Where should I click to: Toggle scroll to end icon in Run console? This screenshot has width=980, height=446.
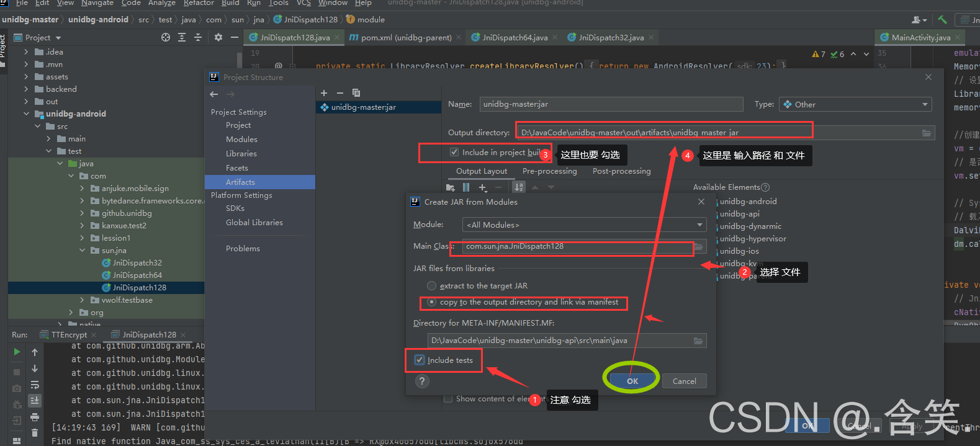click(35, 401)
